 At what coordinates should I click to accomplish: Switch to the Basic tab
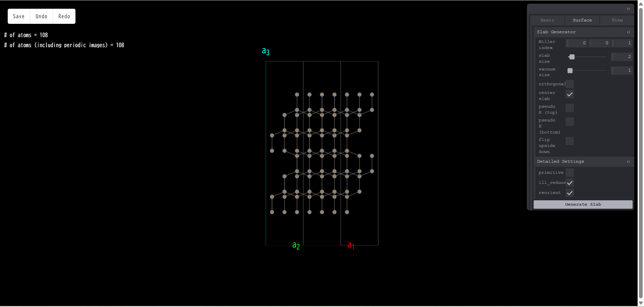coord(547,20)
